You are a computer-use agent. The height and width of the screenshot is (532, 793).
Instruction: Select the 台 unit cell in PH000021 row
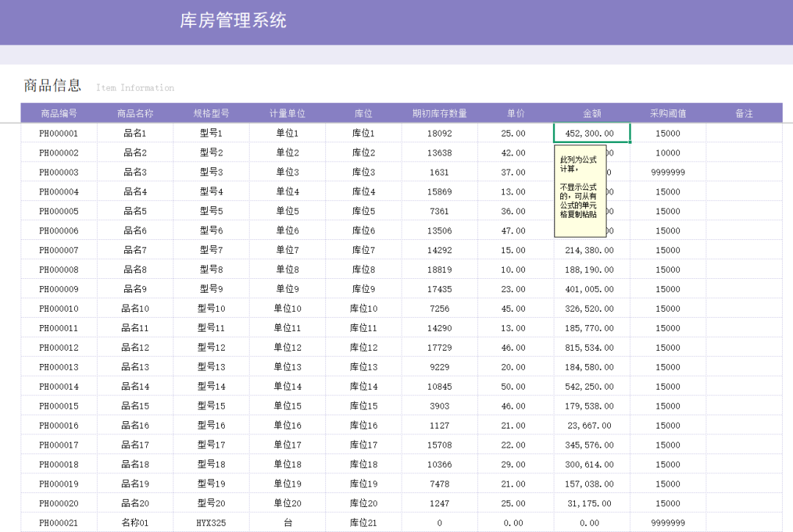coord(287,523)
